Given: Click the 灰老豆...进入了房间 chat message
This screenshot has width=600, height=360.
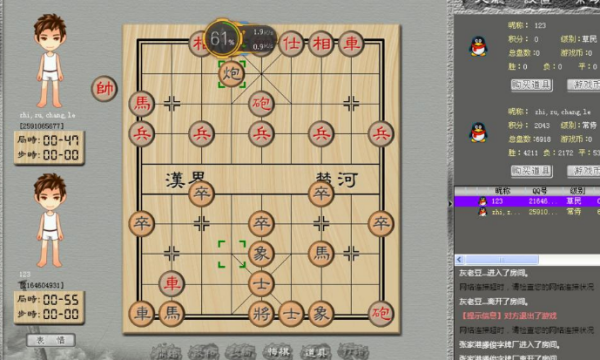Looking at the screenshot, I should (494, 273).
